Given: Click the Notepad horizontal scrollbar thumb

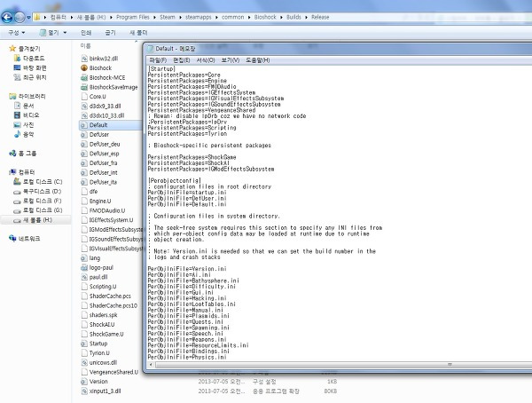Looking at the screenshot, I should (343, 365).
